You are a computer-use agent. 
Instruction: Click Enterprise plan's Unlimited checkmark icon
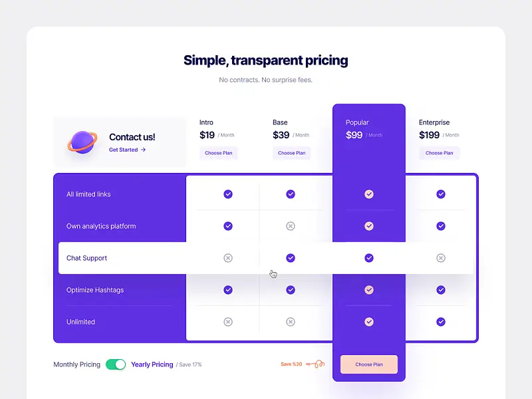(441, 322)
